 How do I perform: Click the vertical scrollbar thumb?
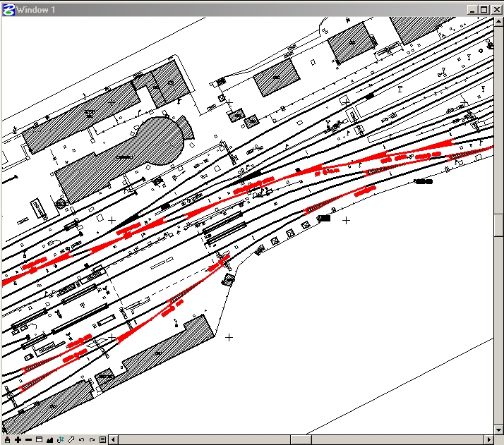[x=498, y=225]
